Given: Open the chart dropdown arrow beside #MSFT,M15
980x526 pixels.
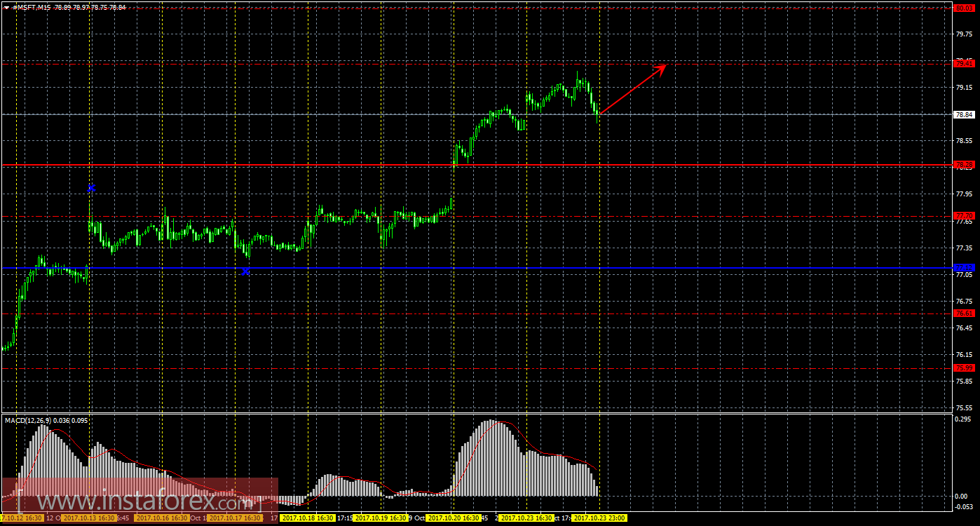Looking at the screenshot, I should (6, 7).
